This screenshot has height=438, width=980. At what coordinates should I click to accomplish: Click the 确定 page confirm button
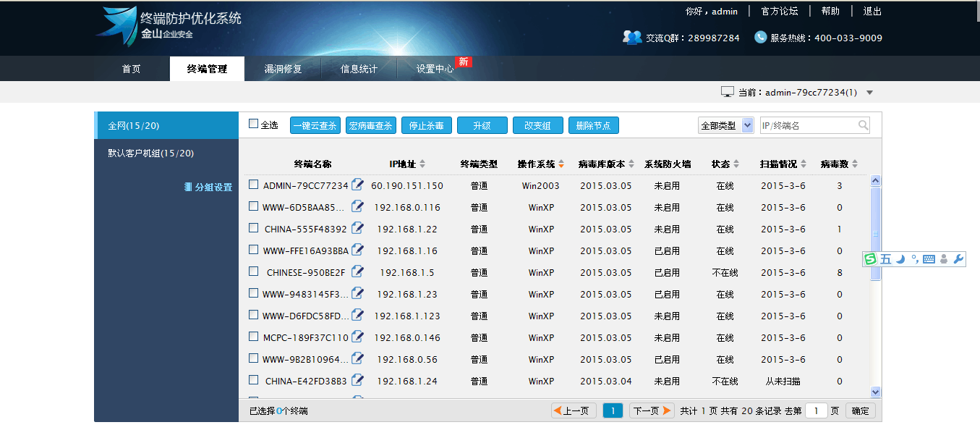tap(861, 410)
